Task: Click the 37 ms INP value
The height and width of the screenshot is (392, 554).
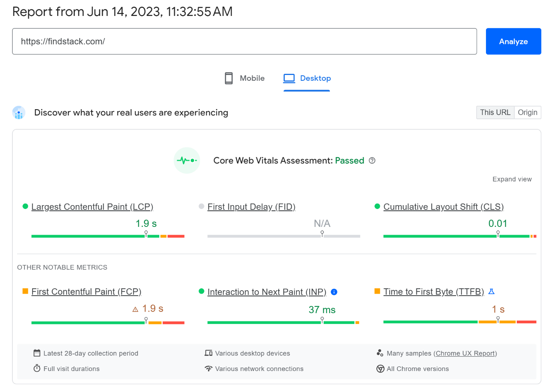Action: click(322, 310)
